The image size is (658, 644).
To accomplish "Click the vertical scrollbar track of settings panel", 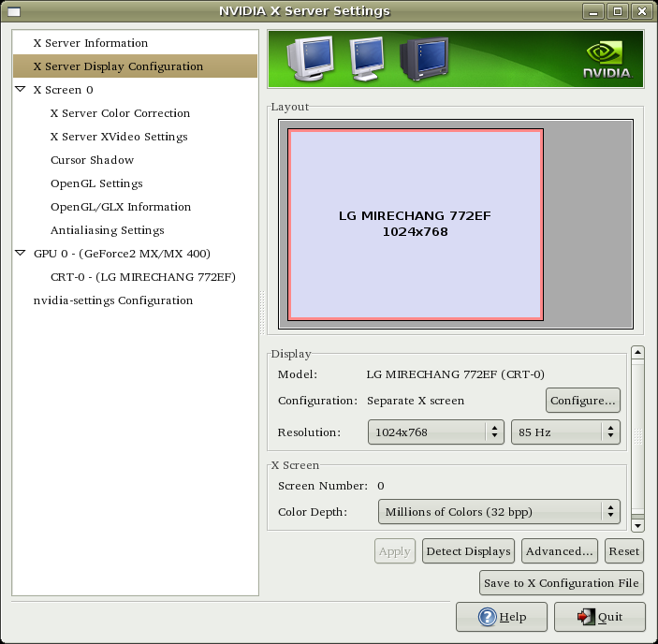I will 637,439.
